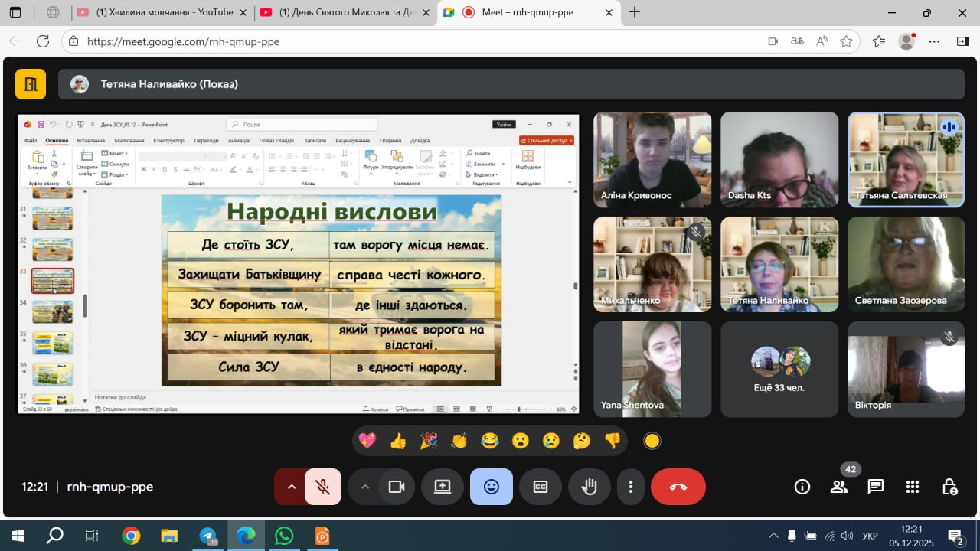Open more options three-dot menu
980x551 pixels.
tap(631, 487)
